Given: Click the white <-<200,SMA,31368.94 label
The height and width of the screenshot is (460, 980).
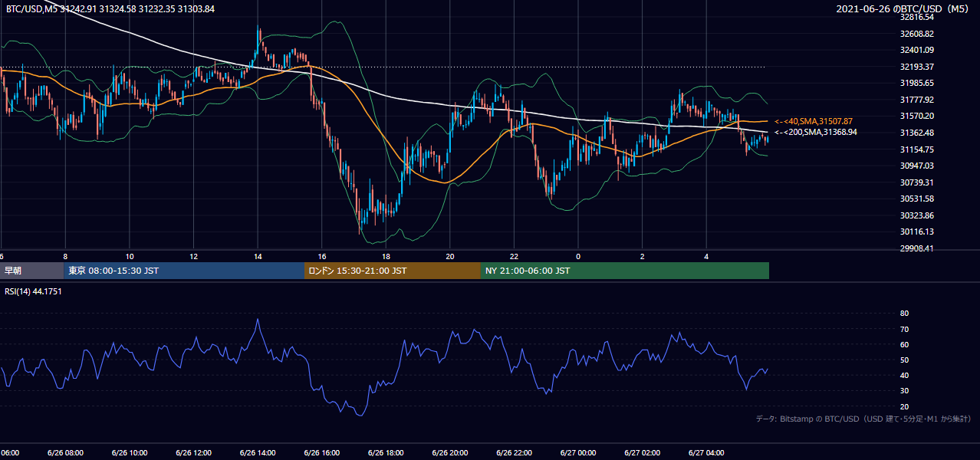Looking at the screenshot, I should coord(816,132).
